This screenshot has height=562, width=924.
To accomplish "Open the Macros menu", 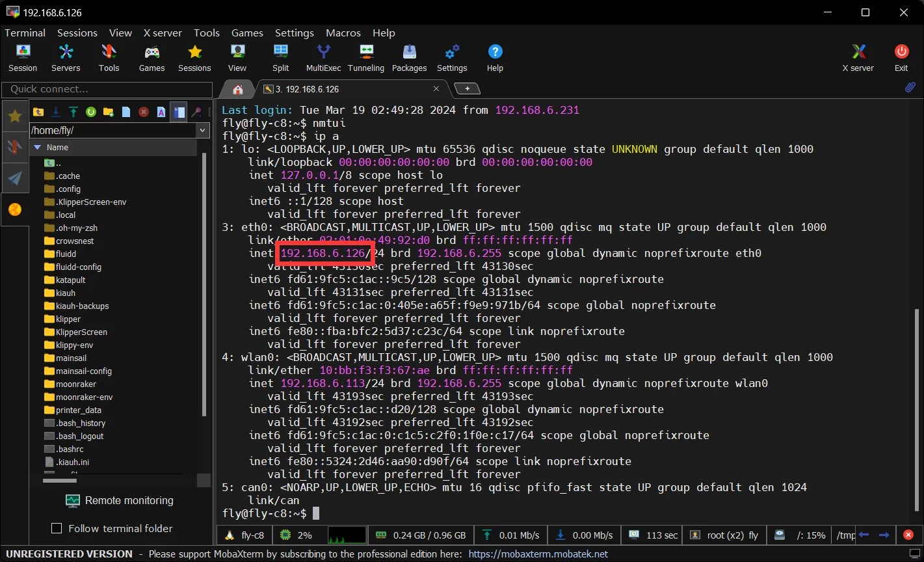I will click(343, 33).
